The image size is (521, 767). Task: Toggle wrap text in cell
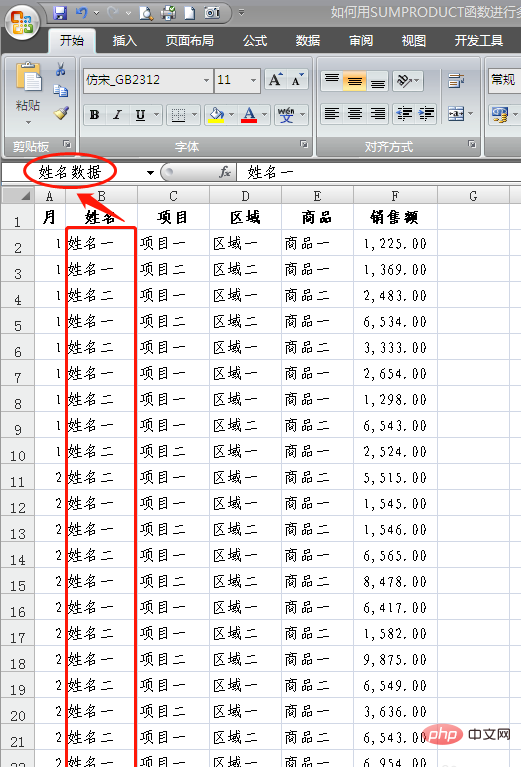(456, 80)
